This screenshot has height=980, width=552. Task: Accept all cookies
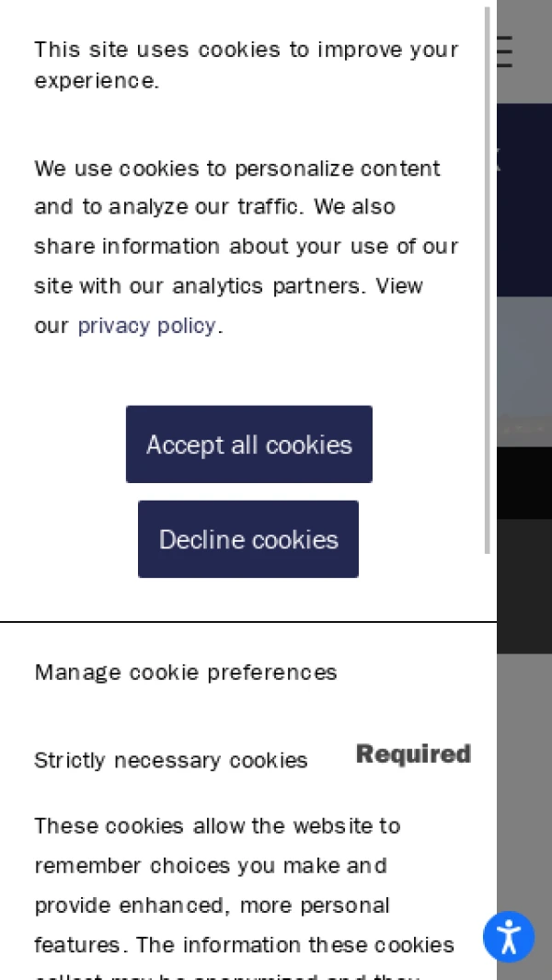[x=249, y=444]
